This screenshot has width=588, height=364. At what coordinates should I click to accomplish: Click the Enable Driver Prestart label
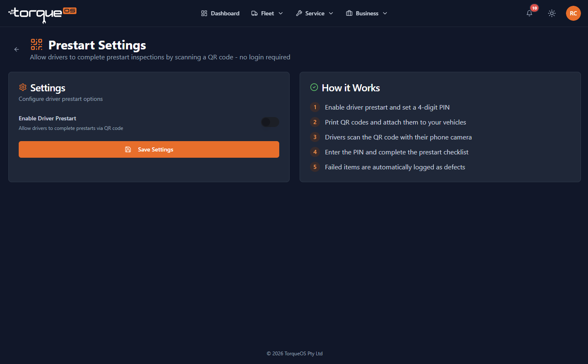(x=47, y=118)
